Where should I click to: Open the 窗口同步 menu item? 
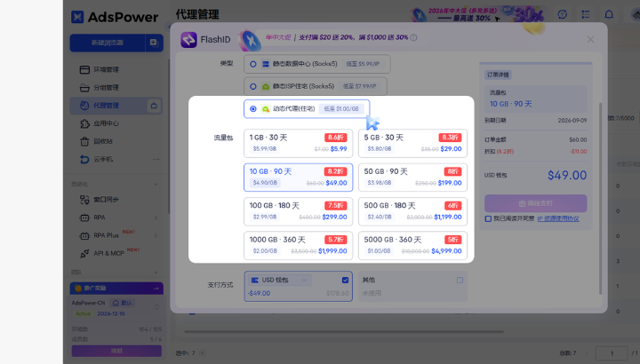(x=116, y=200)
